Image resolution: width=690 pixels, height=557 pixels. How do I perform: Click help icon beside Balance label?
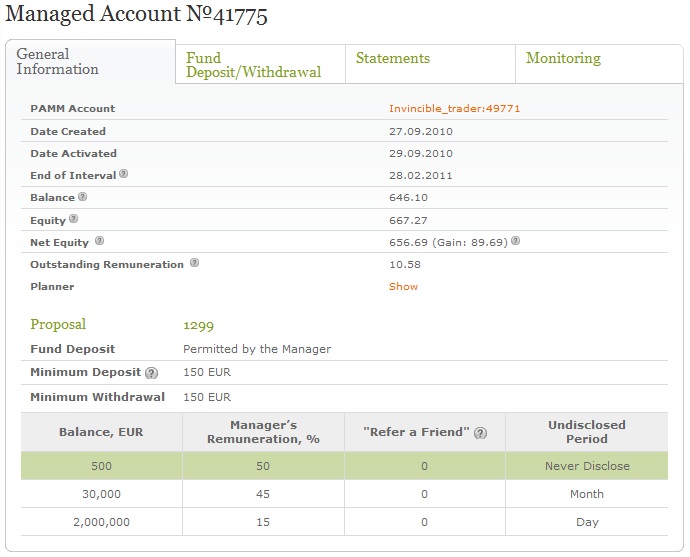pyautogui.click(x=82, y=197)
